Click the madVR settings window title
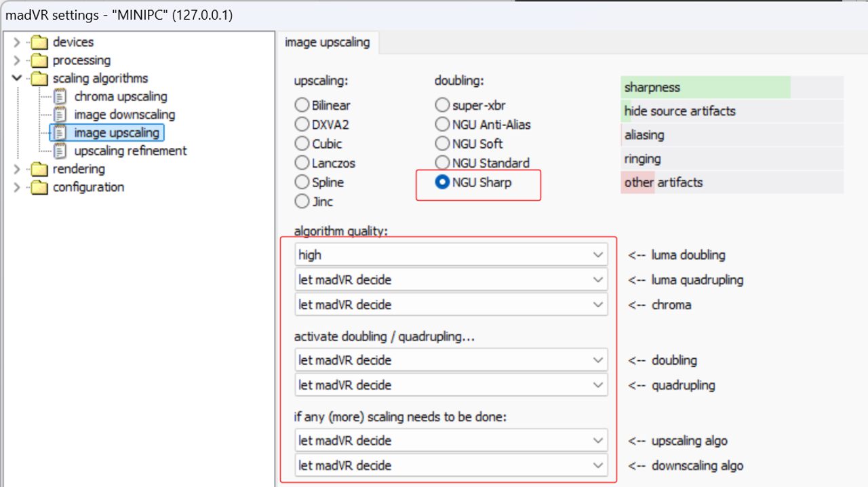Viewport: 868px width, 487px height. (119, 14)
